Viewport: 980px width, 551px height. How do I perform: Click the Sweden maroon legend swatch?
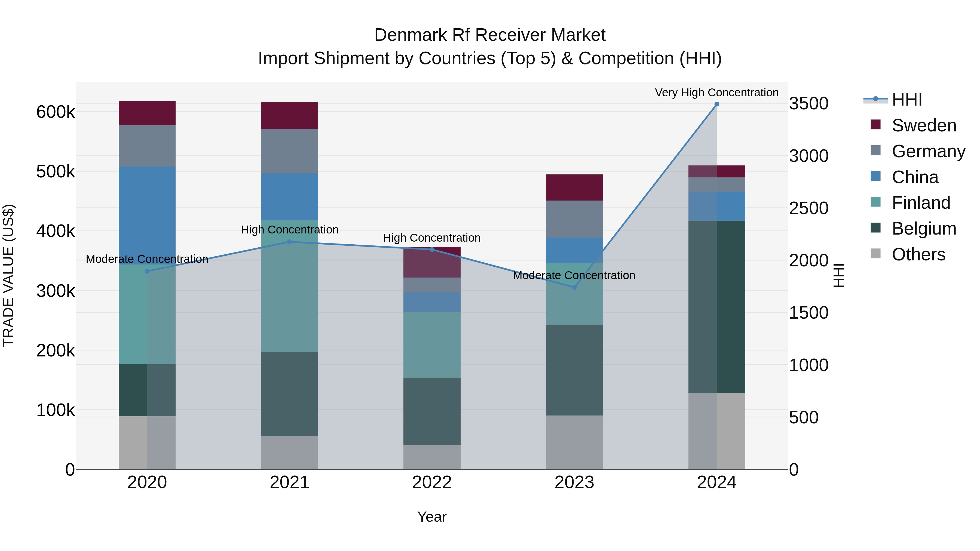tap(875, 125)
